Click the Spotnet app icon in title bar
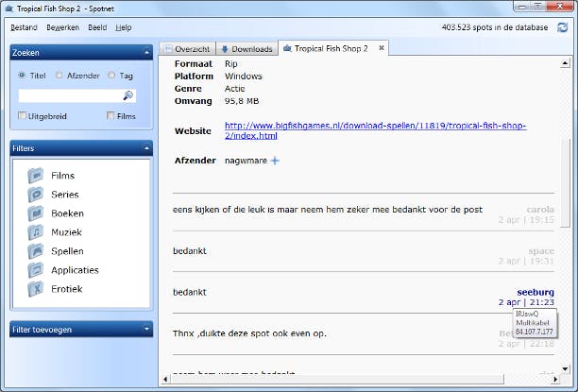This screenshot has height=392, width=578. coord(9,9)
